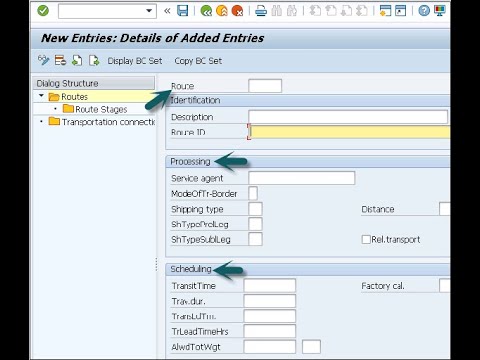Select Transportation connection folder in tree
Screen dimensions: 480x360
pos(102,122)
